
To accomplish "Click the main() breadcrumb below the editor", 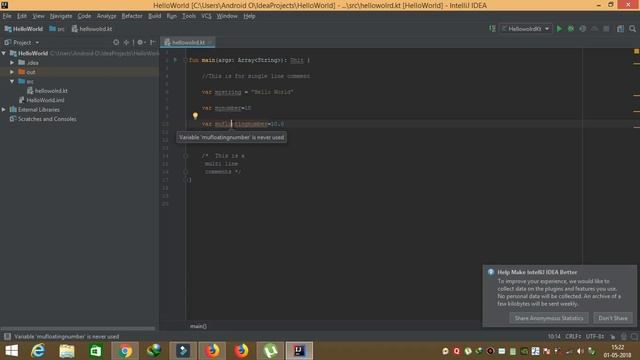I will (198, 326).
